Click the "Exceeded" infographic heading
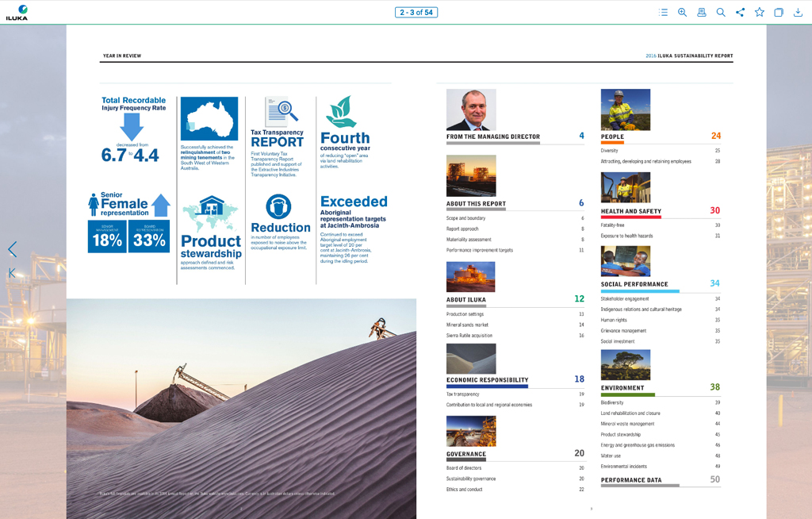This screenshot has height=519, width=812. click(354, 201)
